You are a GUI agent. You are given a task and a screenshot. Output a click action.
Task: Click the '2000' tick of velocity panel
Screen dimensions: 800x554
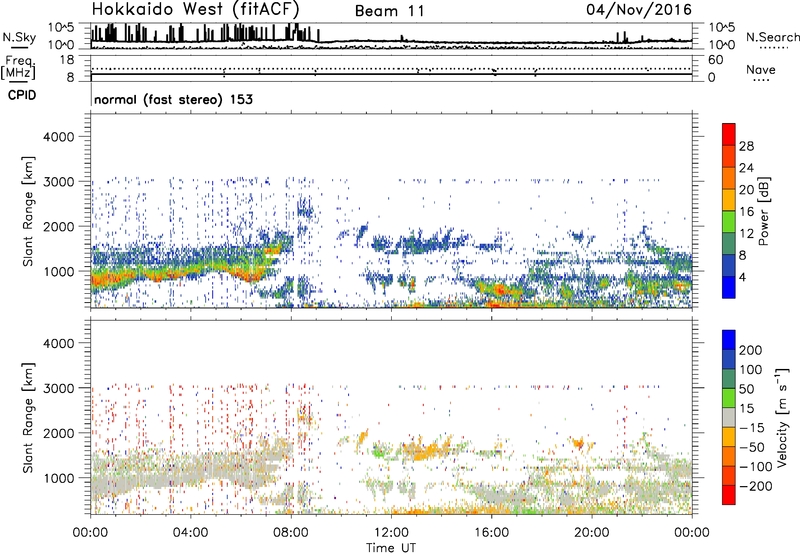pyautogui.click(x=59, y=433)
